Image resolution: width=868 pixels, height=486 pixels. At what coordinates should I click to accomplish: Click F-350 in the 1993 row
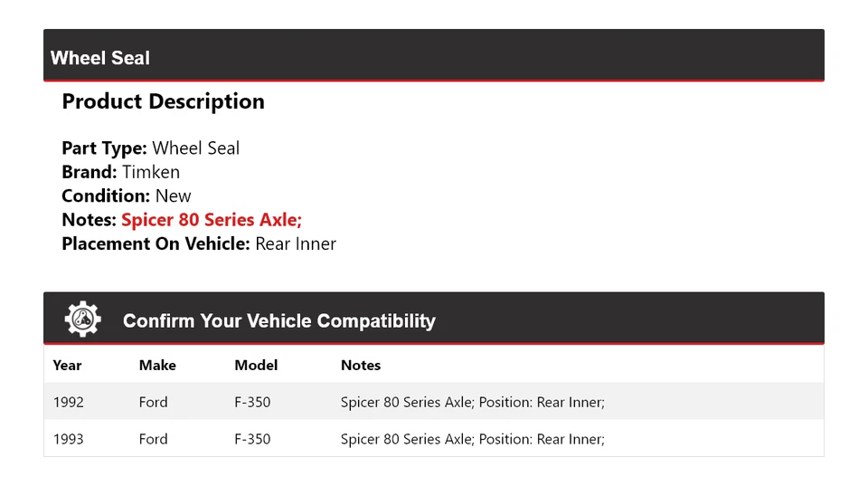coord(252,439)
